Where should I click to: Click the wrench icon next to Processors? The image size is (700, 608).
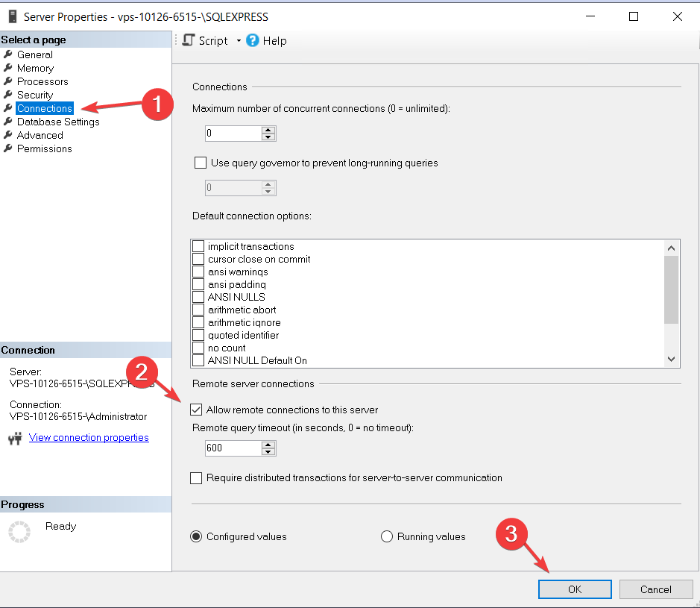(7, 81)
